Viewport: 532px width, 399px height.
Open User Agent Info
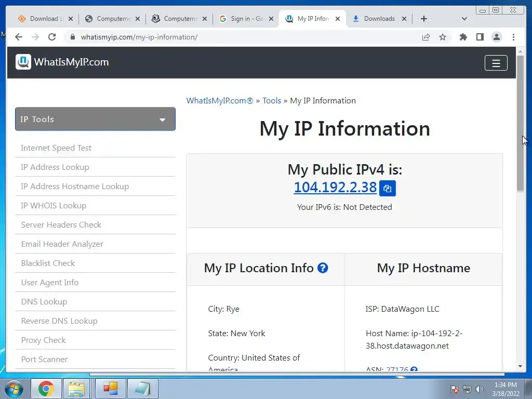(49, 282)
